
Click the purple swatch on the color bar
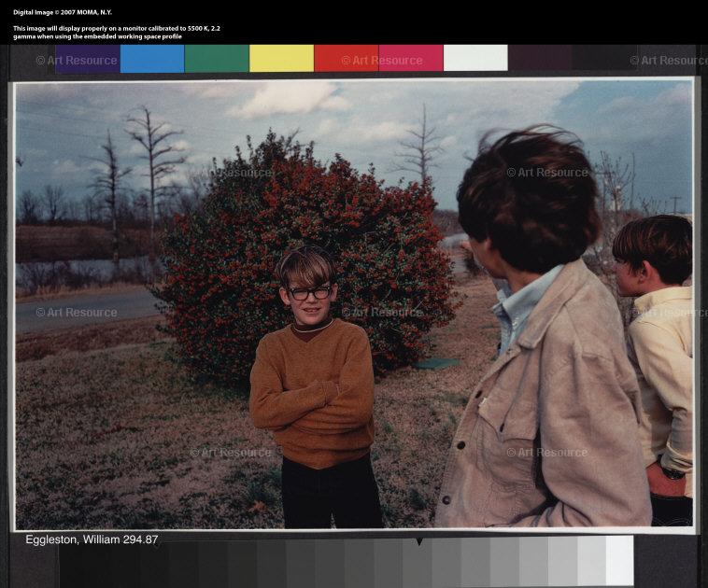pyautogui.click(x=88, y=59)
